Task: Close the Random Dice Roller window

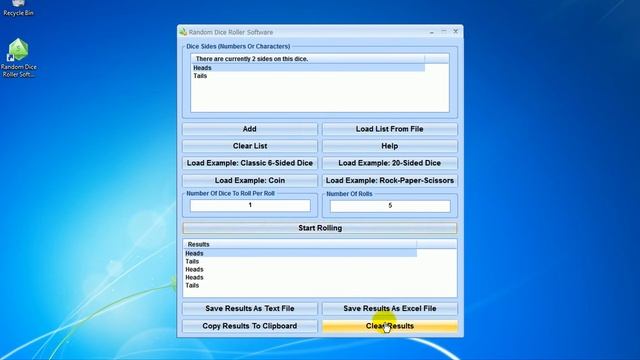Action: coord(456,31)
